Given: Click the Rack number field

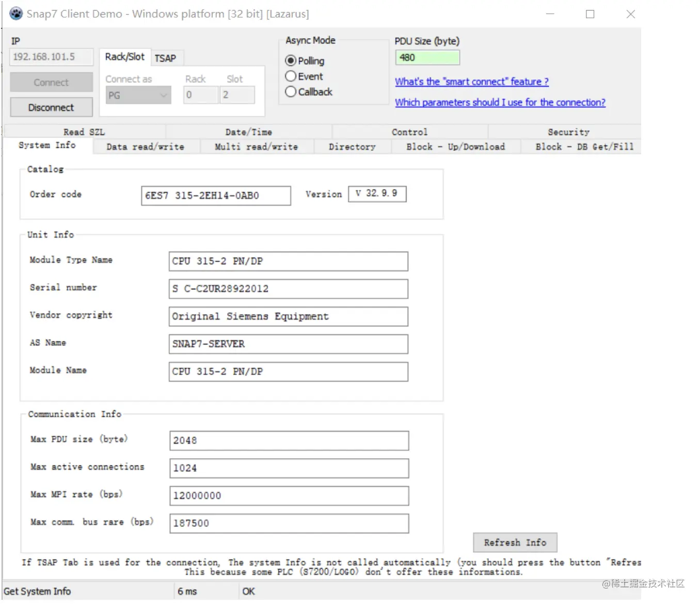Looking at the screenshot, I should tap(201, 95).
